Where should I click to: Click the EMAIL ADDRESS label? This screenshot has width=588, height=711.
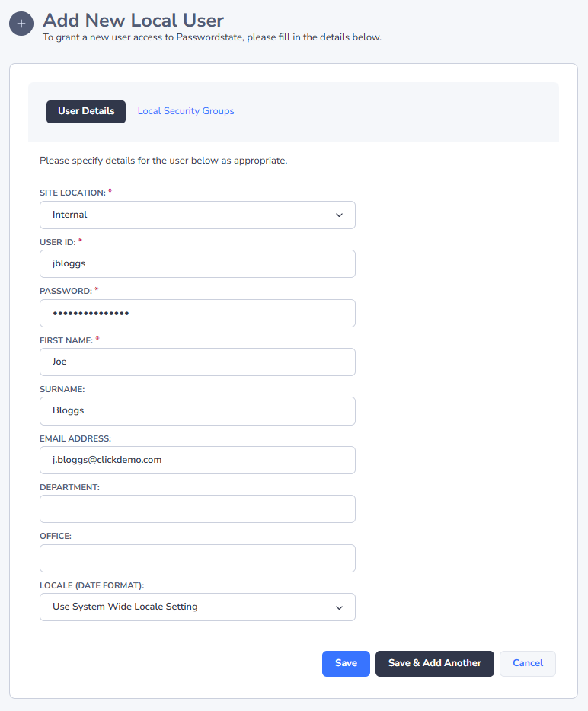point(75,438)
